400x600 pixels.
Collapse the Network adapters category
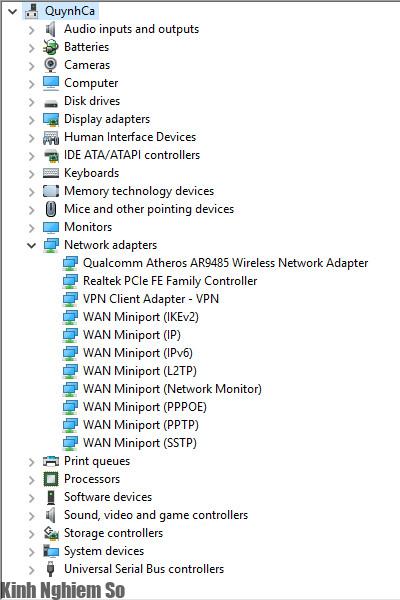pos(31,245)
